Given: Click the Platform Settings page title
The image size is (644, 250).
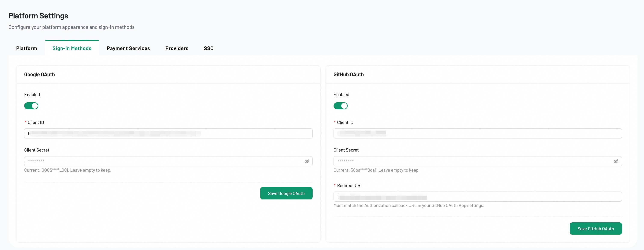Looking at the screenshot, I should pos(38,16).
